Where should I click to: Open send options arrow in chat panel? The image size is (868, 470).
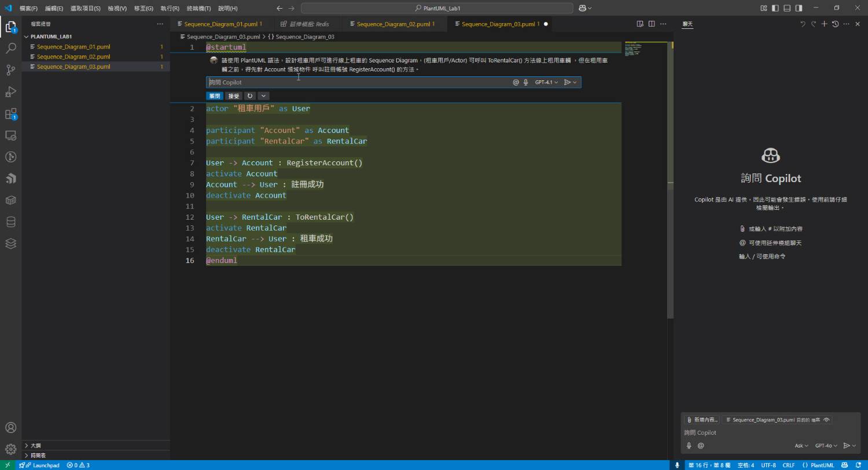[x=854, y=446]
